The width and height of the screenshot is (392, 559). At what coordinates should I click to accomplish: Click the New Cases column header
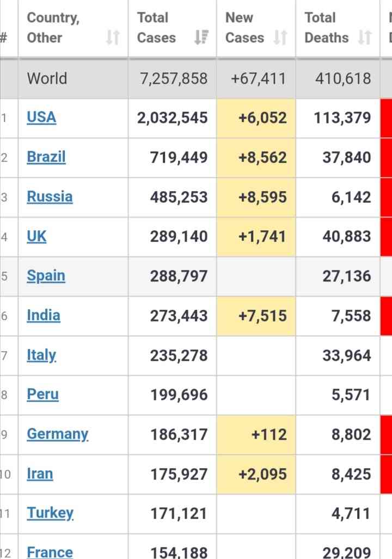(256, 28)
